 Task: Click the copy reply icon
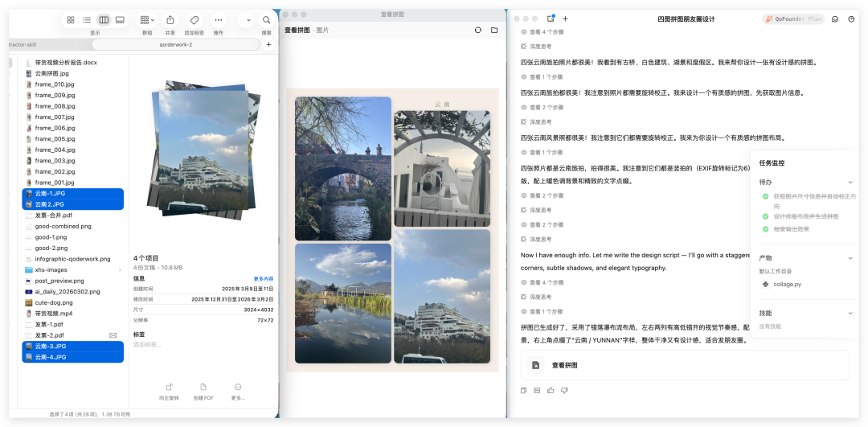coord(523,391)
